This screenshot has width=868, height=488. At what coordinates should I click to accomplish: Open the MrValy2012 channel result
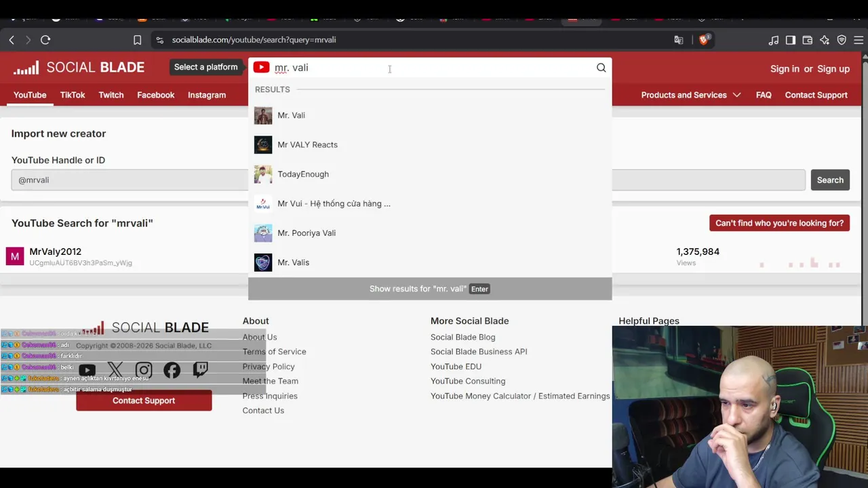point(55,251)
